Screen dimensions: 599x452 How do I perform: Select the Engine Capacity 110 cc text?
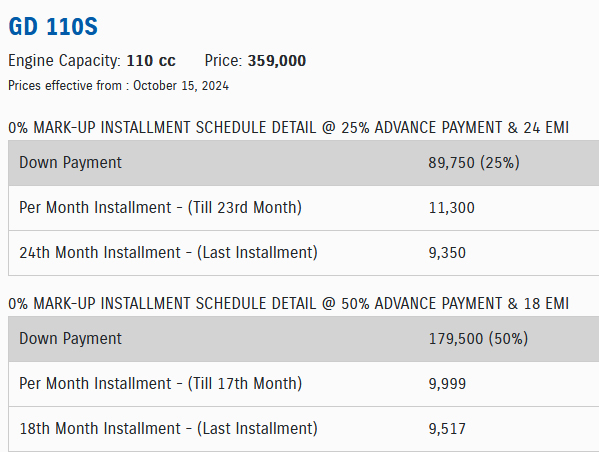click(92, 61)
